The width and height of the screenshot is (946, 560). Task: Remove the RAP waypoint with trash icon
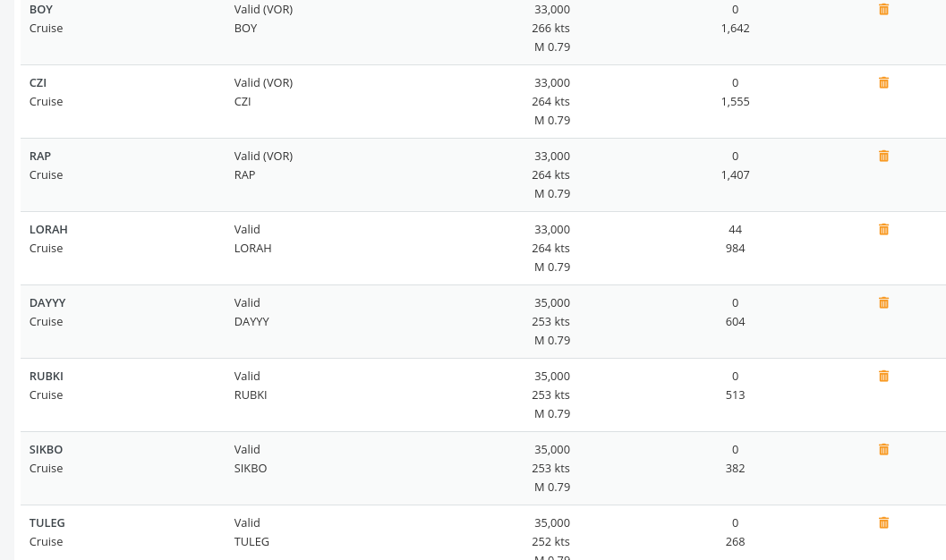click(883, 156)
